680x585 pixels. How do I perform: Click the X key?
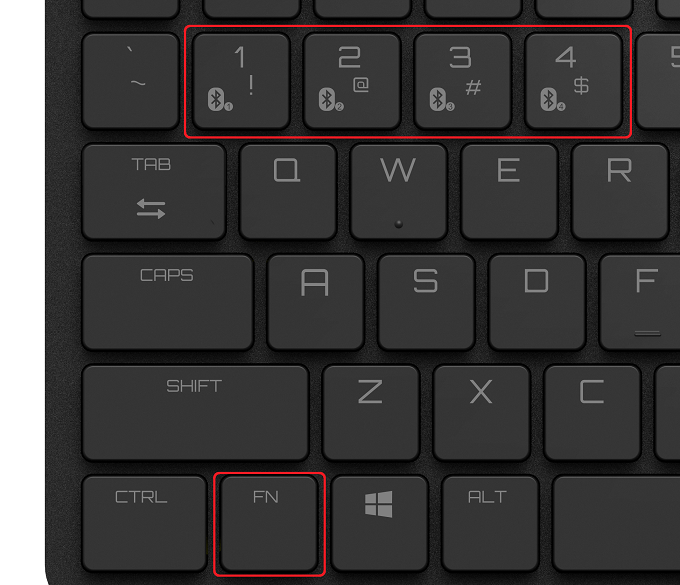tap(481, 413)
